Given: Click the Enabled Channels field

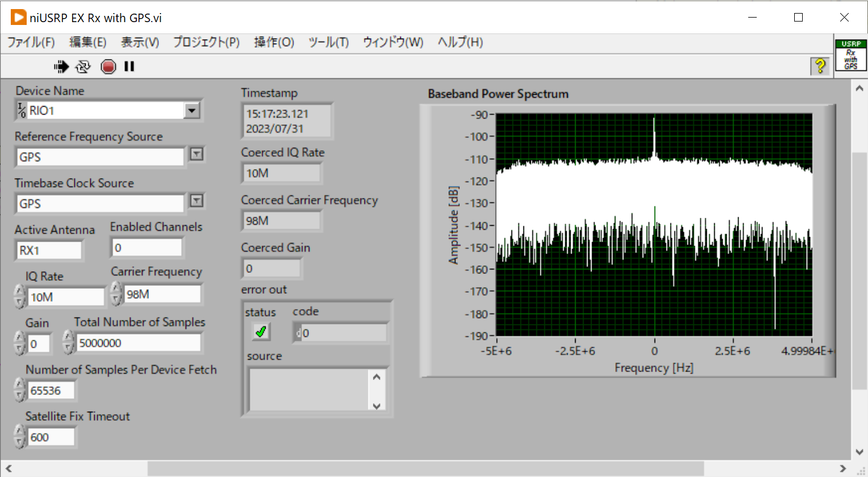Looking at the screenshot, I should 147,247.
